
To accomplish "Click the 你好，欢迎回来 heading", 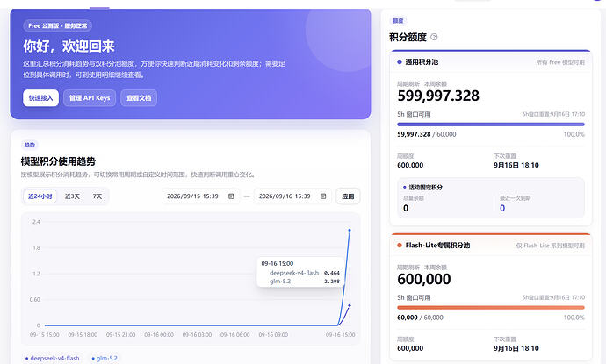I will 69,46.
